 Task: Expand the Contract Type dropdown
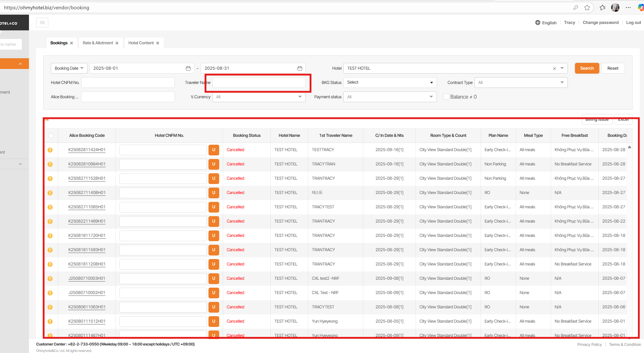pos(521,83)
